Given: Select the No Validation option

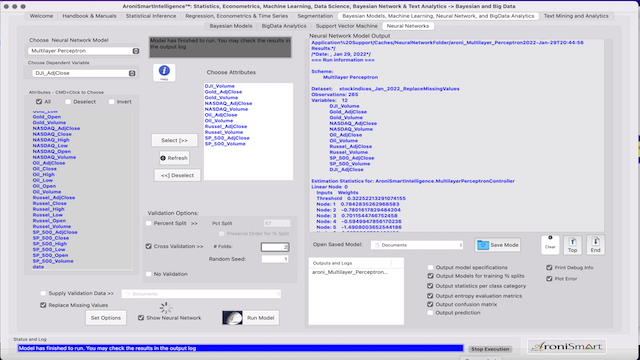Looking at the screenshot, I should pos(149,274).
